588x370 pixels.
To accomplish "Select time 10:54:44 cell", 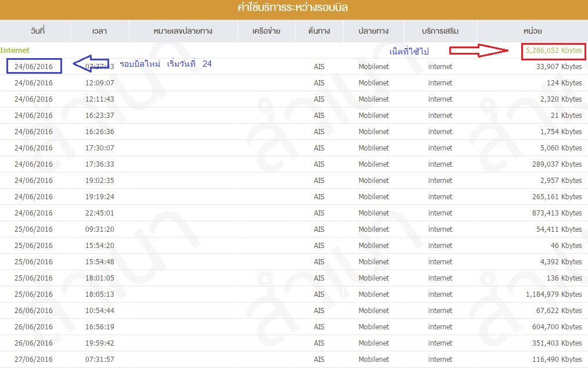I will point(100,310).
